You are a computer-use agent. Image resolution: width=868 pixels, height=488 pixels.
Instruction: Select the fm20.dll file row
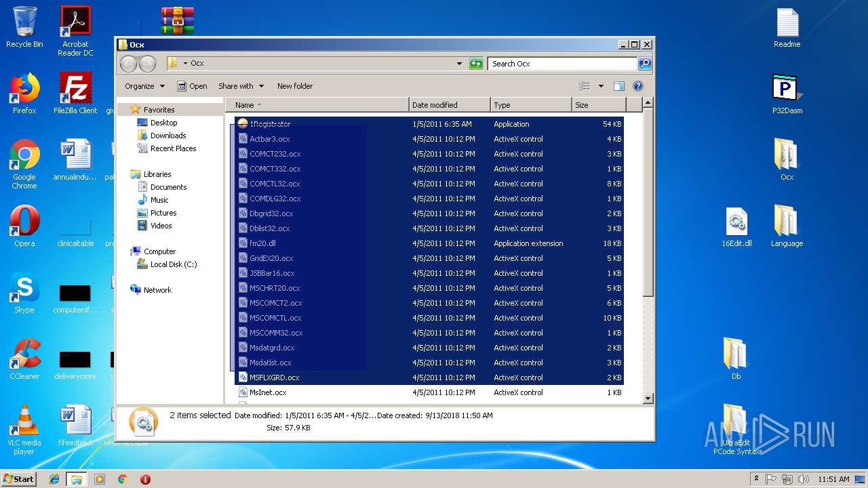point(429,243)
